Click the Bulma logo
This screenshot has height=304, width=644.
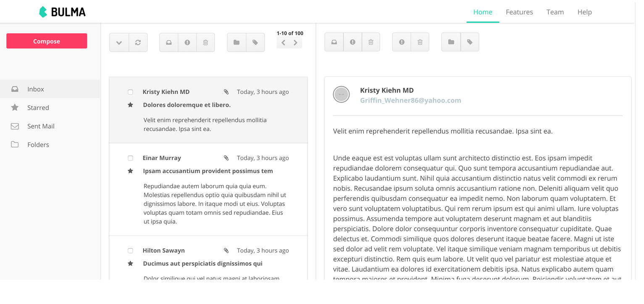click(62, 12)
